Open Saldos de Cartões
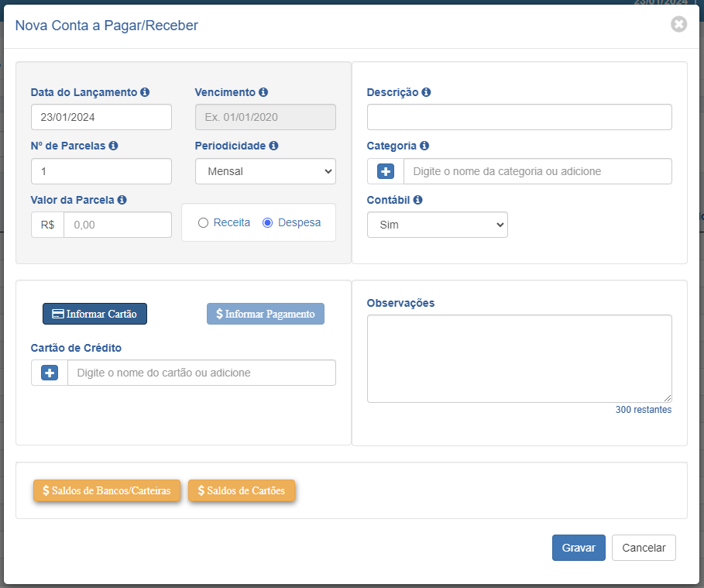The image size is (704, 588). (242, 490)
